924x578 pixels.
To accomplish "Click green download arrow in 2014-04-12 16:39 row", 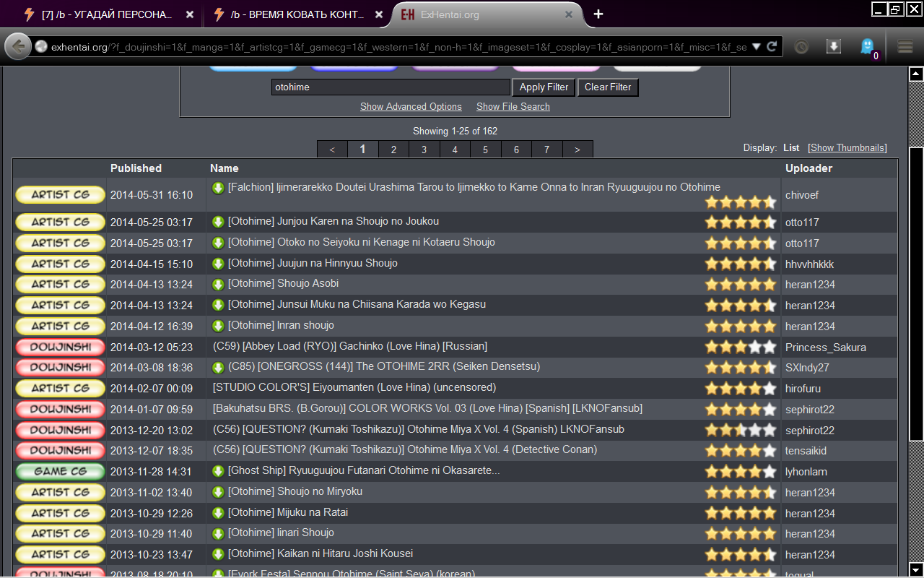I will 218,326.
